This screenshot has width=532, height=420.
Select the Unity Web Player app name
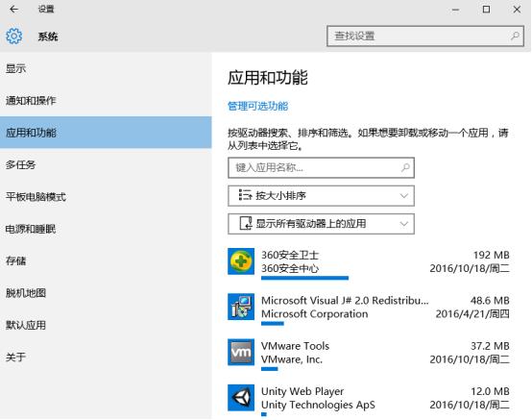click(302, 391)
